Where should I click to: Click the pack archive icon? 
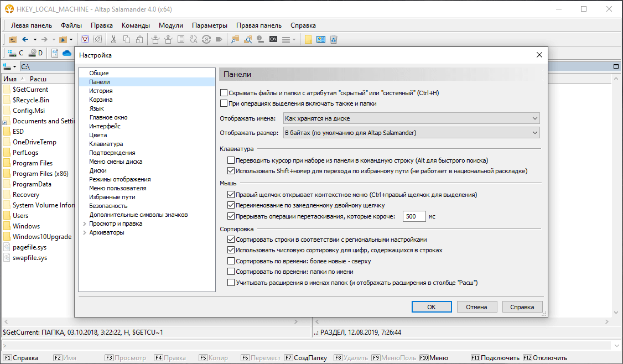click(x=155, y=39)
